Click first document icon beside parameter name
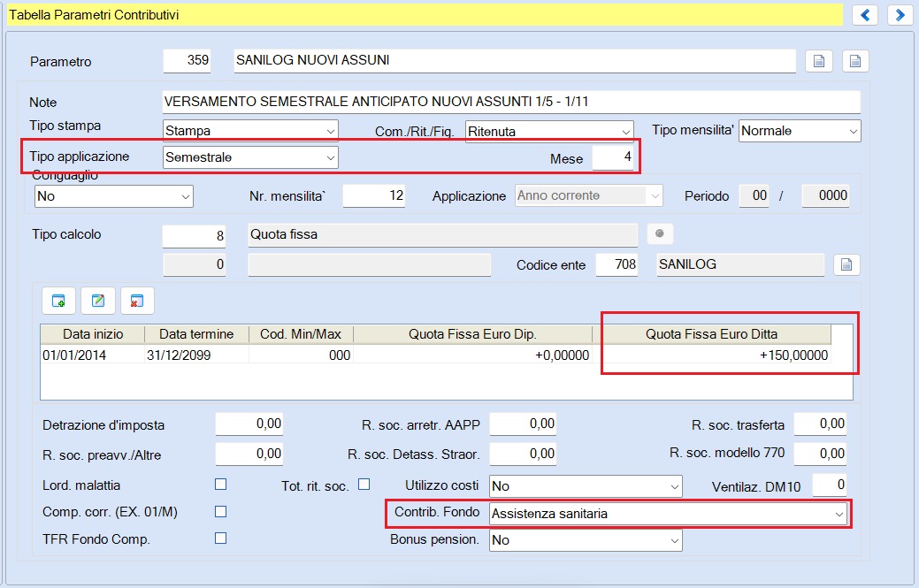Viewport: 919px width, 588px height. (x=819, y=61)
